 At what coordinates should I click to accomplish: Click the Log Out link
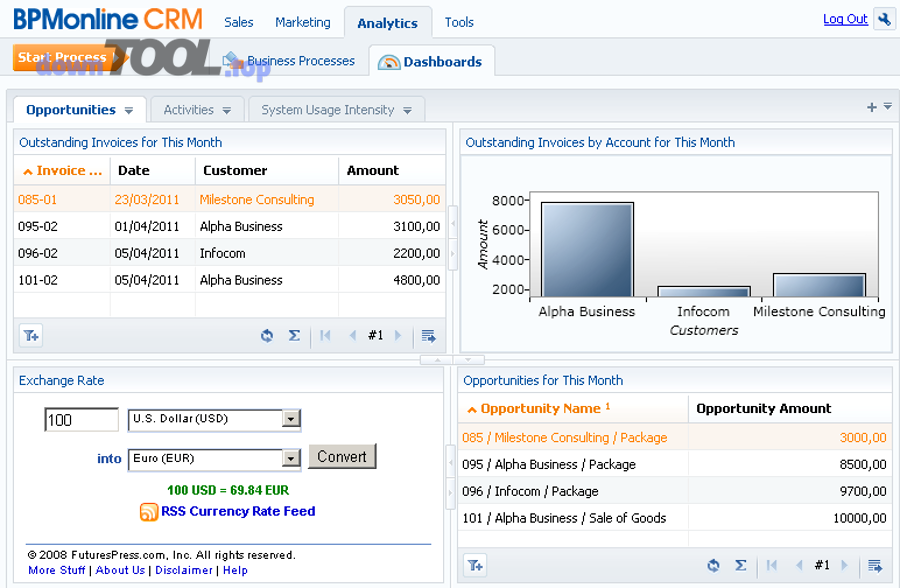[x=845, y=19]
